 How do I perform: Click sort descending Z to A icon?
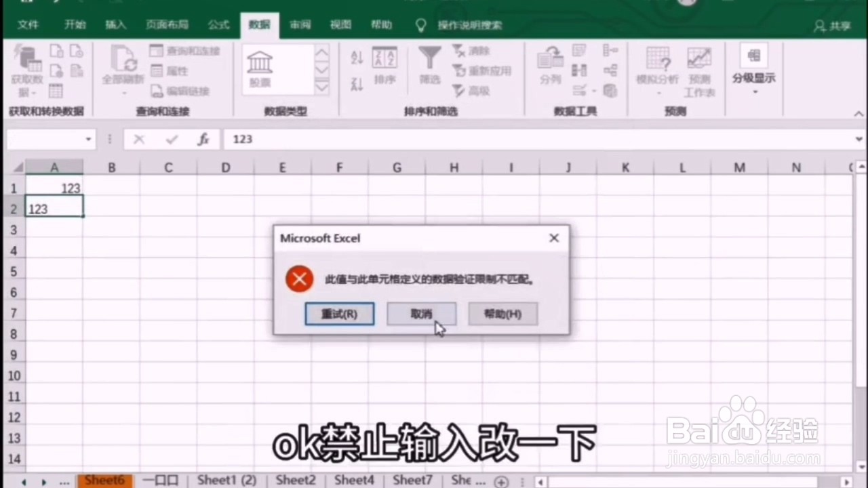(357, 84)
